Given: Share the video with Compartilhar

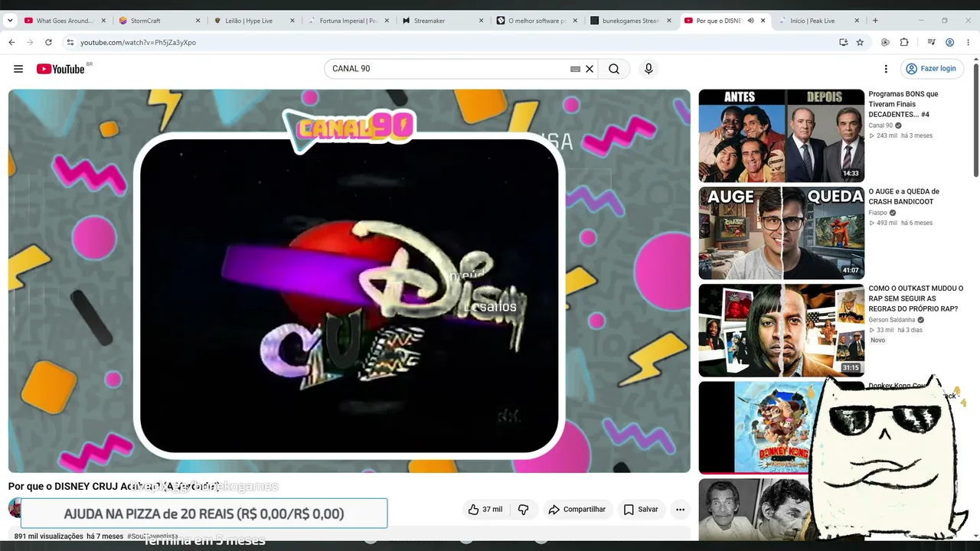Looking at the screenshot, I should click(x=577, y=510).
